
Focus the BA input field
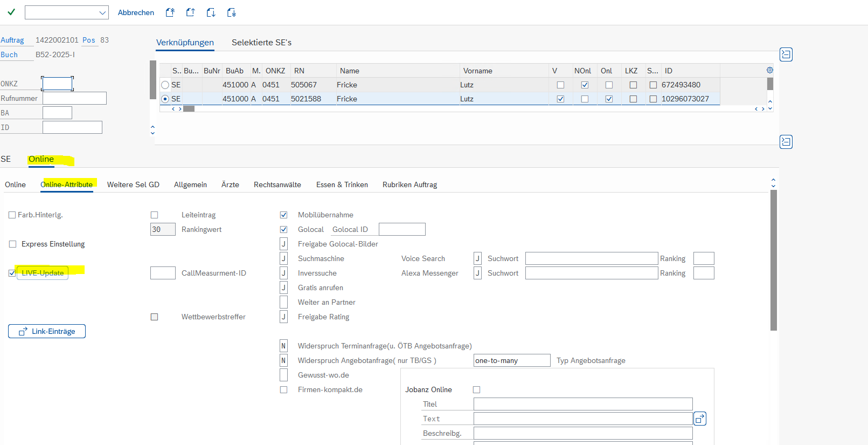57,113
